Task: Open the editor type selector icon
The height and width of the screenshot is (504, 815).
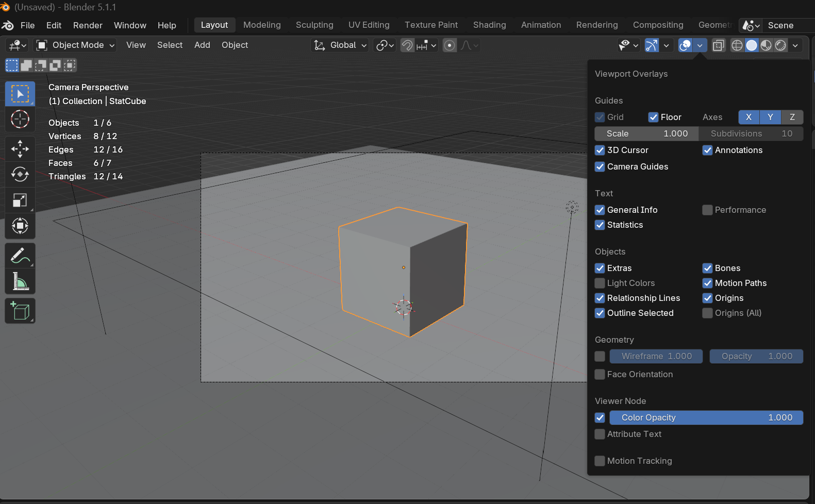Action: click(17, 45)
